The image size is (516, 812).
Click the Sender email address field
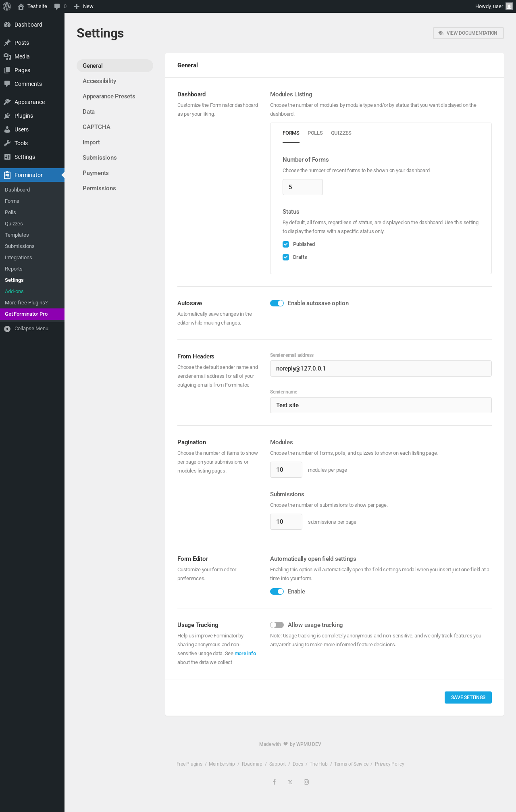[x=381, y=369]
